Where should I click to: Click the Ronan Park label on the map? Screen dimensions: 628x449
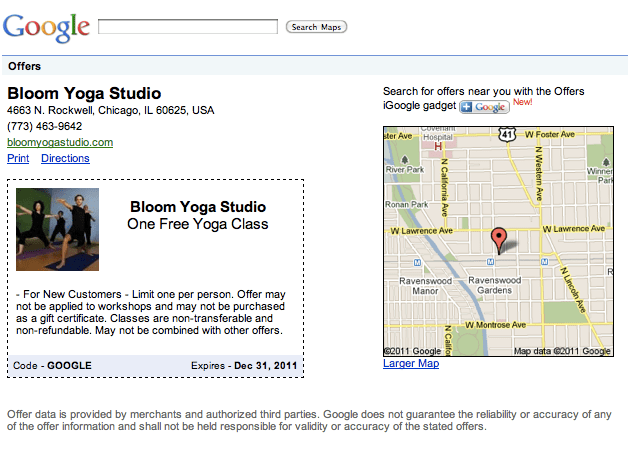point(405,203)
